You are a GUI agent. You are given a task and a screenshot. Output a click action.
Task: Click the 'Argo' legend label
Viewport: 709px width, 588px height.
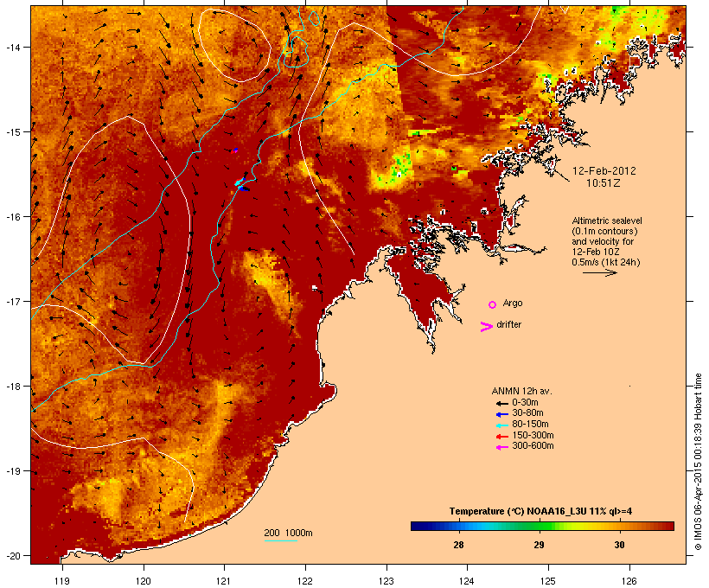pyautogui.click(x=513, y=304)
